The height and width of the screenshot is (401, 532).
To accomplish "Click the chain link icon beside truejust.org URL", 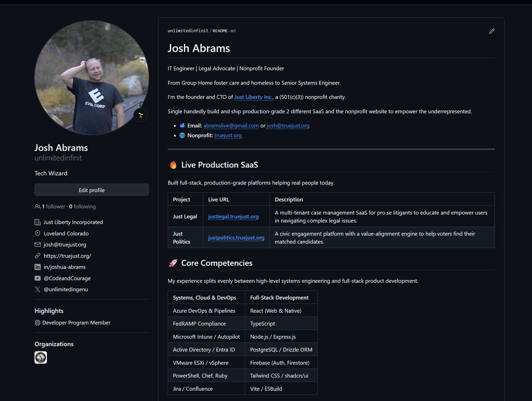I will 38,256.
